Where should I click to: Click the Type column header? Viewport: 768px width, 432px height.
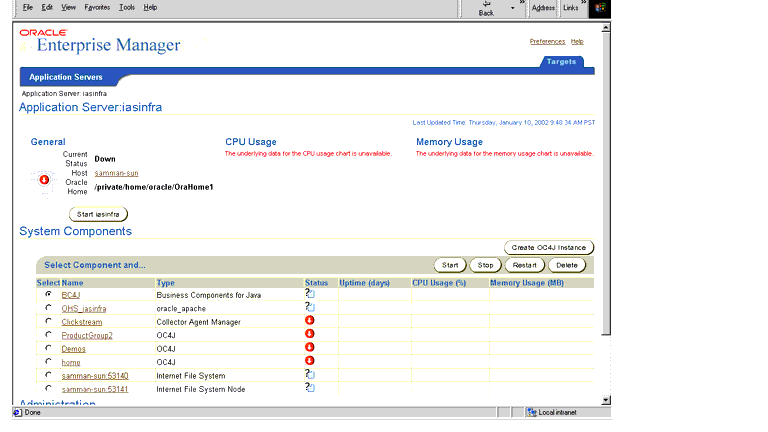(x=166, y=283)
